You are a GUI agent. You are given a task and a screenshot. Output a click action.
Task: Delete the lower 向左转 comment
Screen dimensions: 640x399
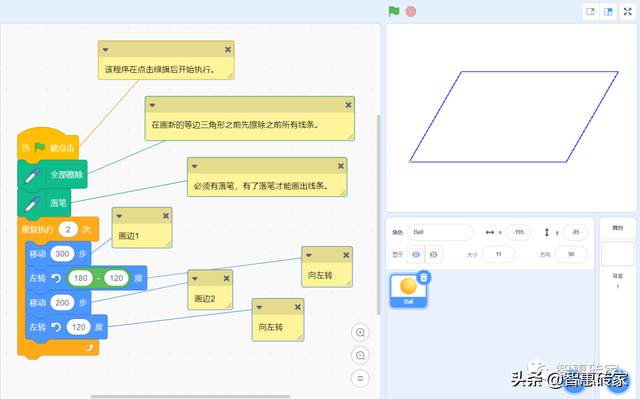(298, 307)
